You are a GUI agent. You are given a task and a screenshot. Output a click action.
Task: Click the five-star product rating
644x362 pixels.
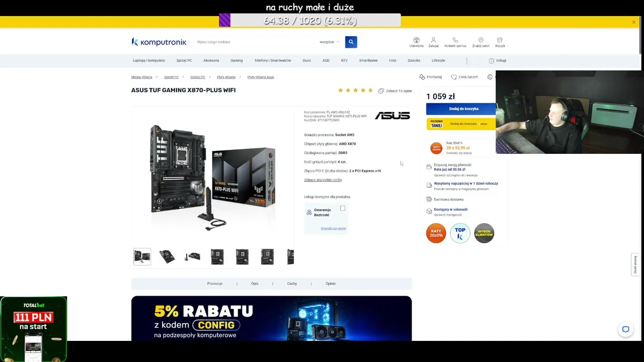[355, 90]
